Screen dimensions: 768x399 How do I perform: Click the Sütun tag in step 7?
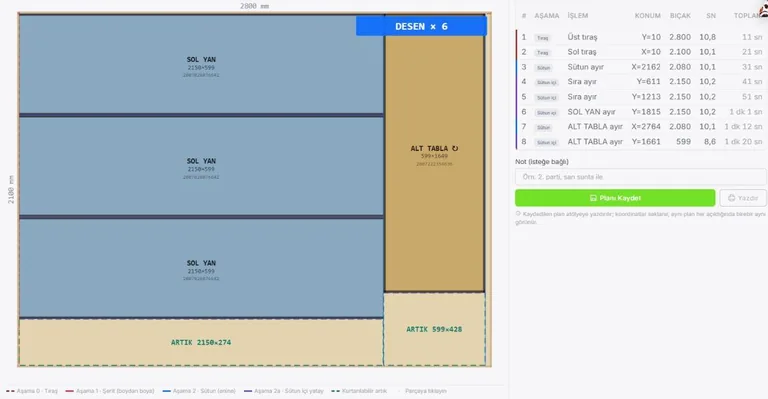point(543,127)
